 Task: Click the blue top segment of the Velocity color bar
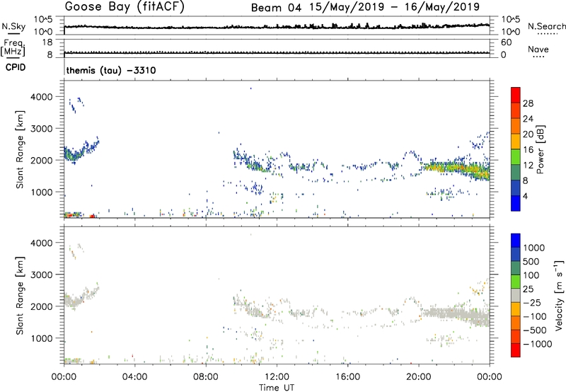click(516, 241)
